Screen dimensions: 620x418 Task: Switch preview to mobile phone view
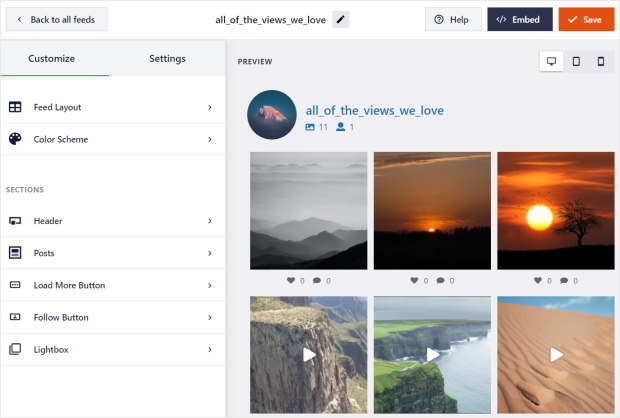601,61
